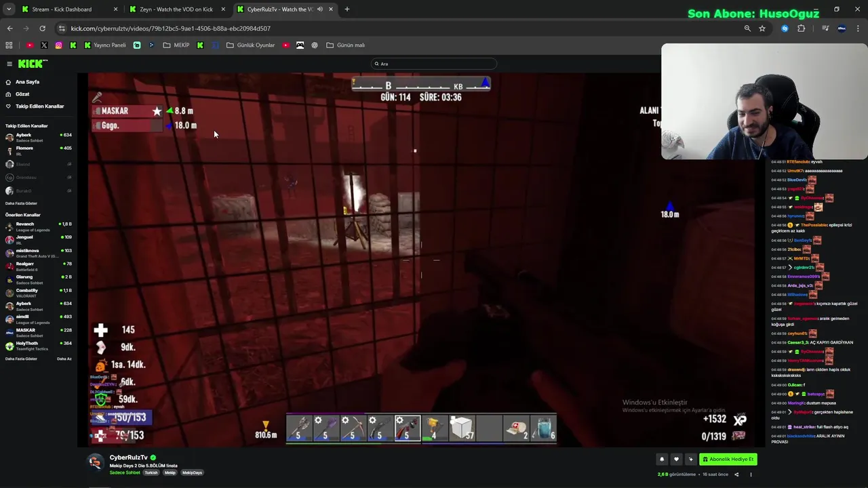Screen dimensions: 868x488
Task: Open Flomore's channel in followed list
Action: coord(39,150)
